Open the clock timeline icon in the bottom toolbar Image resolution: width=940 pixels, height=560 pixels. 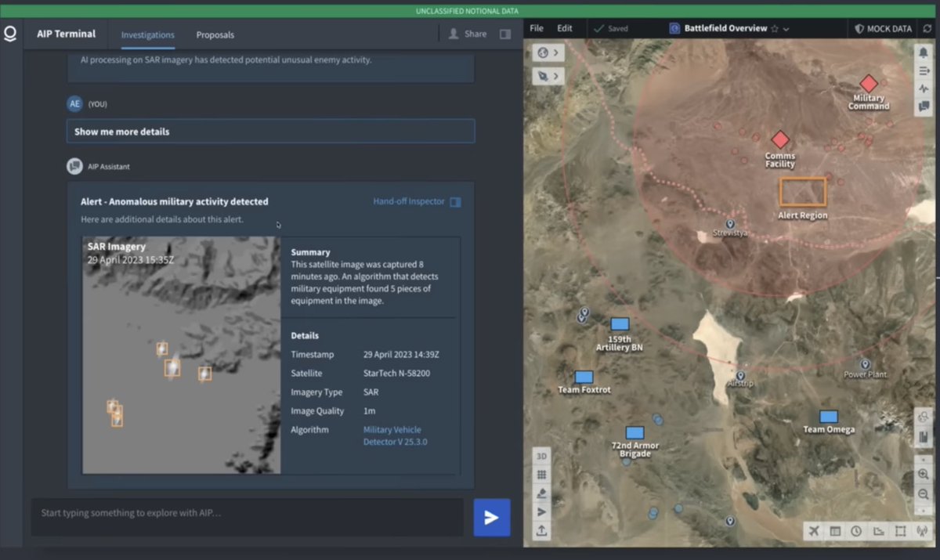tap(856, 531)
